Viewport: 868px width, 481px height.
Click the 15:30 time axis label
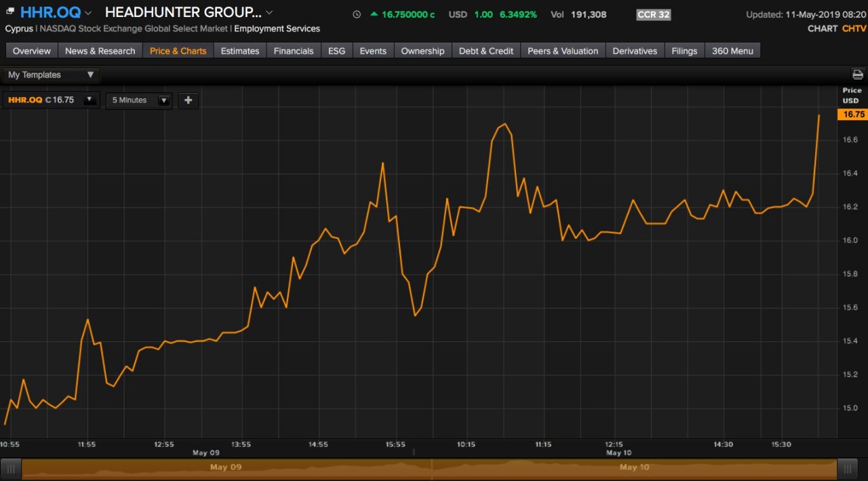(x=781, y=444)
